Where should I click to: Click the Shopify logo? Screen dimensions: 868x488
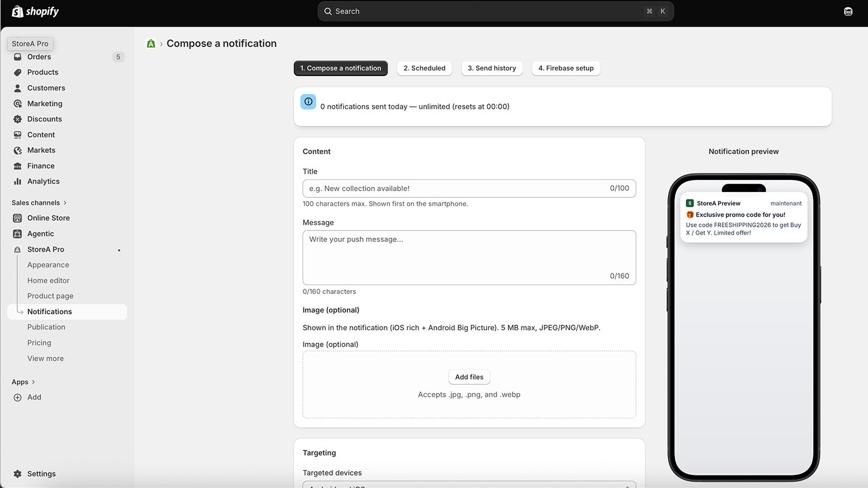click(x=35, y=11)
